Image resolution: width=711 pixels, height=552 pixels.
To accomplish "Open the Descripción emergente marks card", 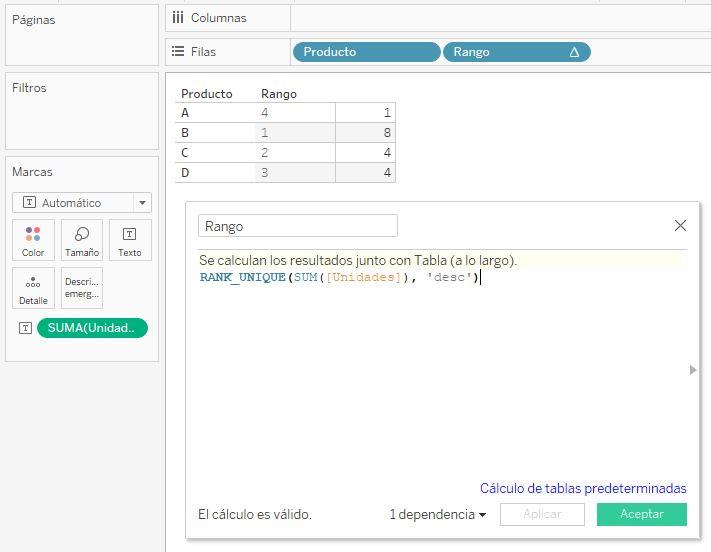I will click(x=82, y=288).
